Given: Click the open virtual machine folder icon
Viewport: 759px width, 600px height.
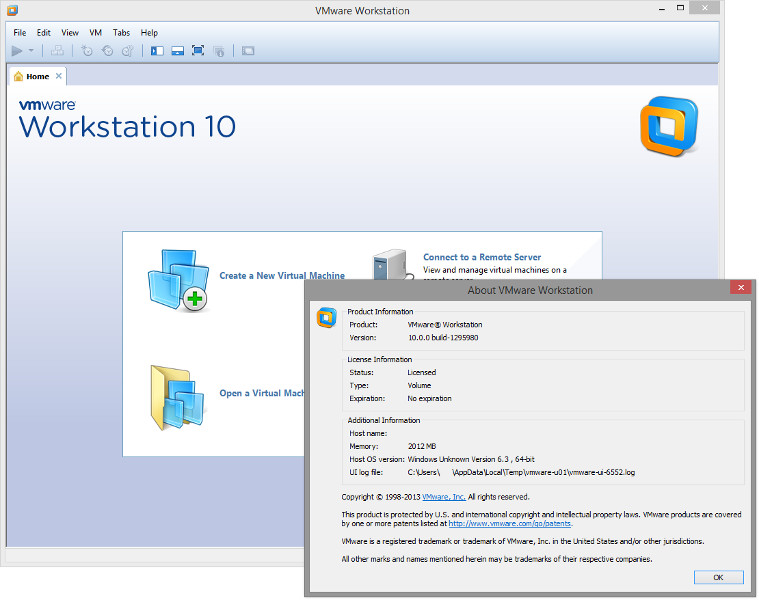Looking at the screenshot, I should tap(178, 398).
